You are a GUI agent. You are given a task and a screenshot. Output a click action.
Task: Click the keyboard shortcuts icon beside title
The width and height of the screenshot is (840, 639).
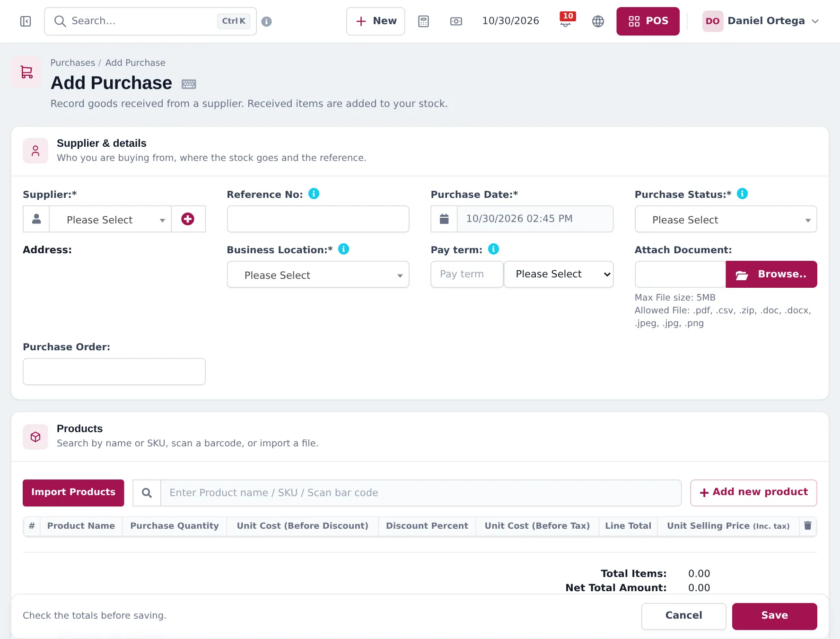pos(189,84)
